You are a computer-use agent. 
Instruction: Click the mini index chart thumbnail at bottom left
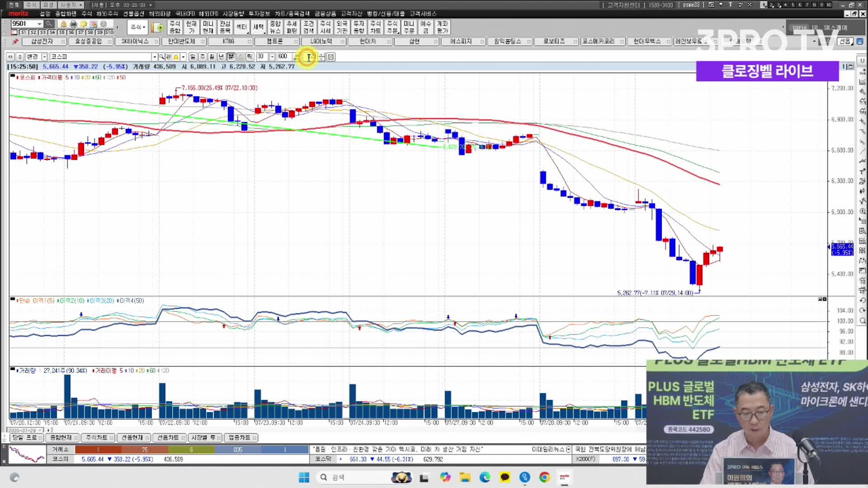pyautogui.click(x=27, y=455)
